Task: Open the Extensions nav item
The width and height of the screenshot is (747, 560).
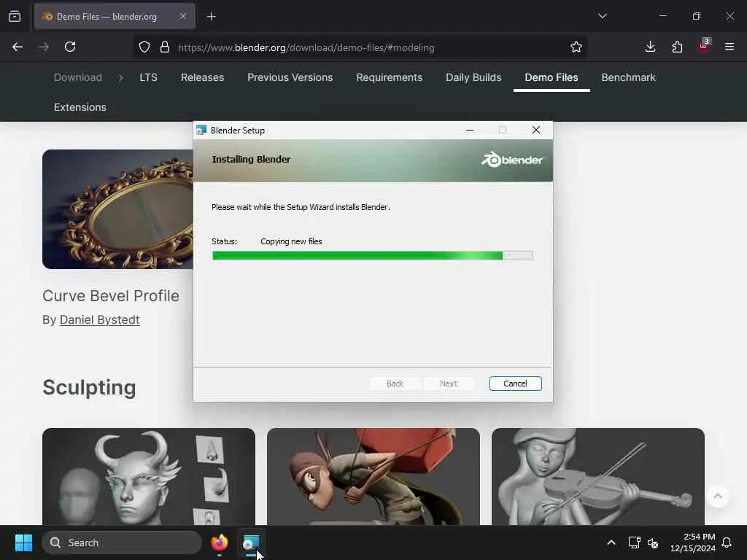Action: coord(80,107)
